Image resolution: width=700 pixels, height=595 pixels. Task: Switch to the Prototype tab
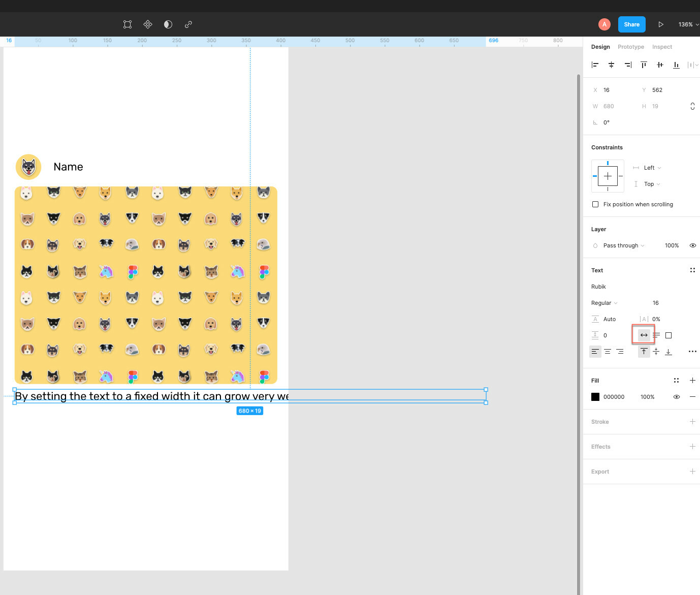(x=631, y=47)
